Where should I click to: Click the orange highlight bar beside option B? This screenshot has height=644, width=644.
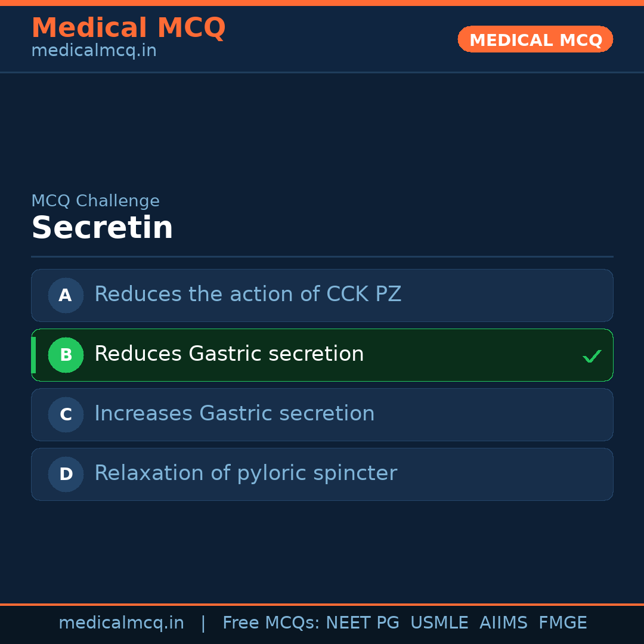click(33, 355)
